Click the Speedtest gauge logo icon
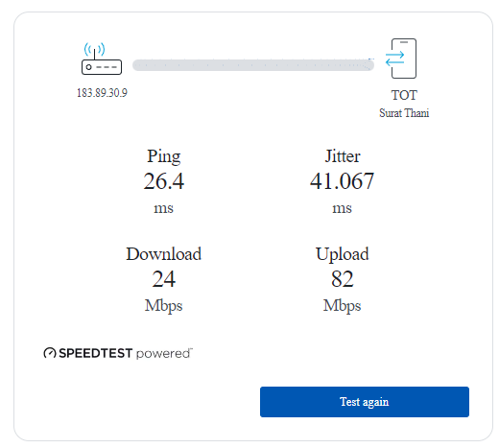Screen dimensions: 499x448 pyautogui.click(x=50, y=353)
